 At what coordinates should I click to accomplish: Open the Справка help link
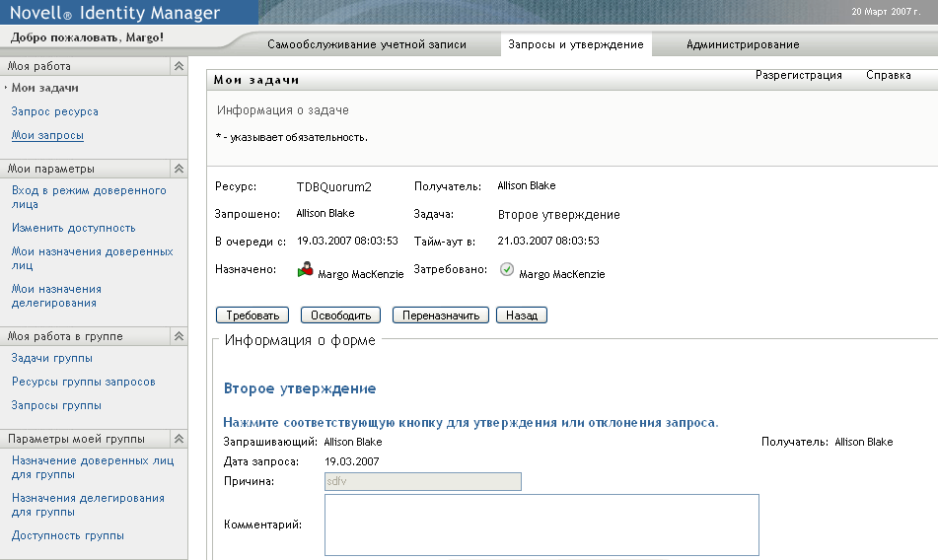889,75
